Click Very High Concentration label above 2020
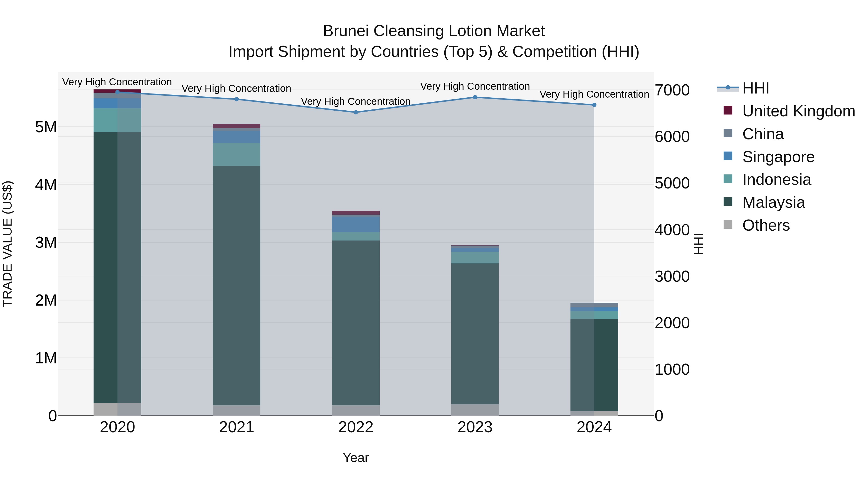868x488 pixels. (x=117, y=82)
